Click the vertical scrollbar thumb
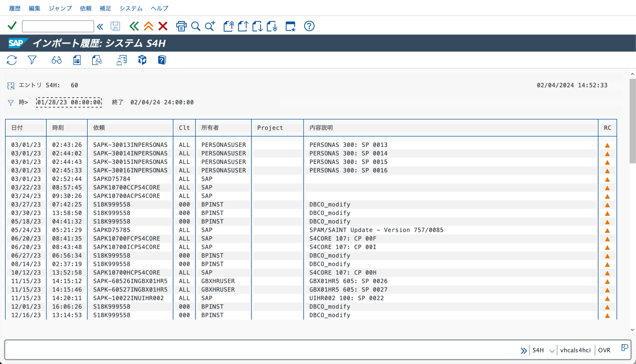Screen dimensions: 636x364 click(x=632, y=121)
